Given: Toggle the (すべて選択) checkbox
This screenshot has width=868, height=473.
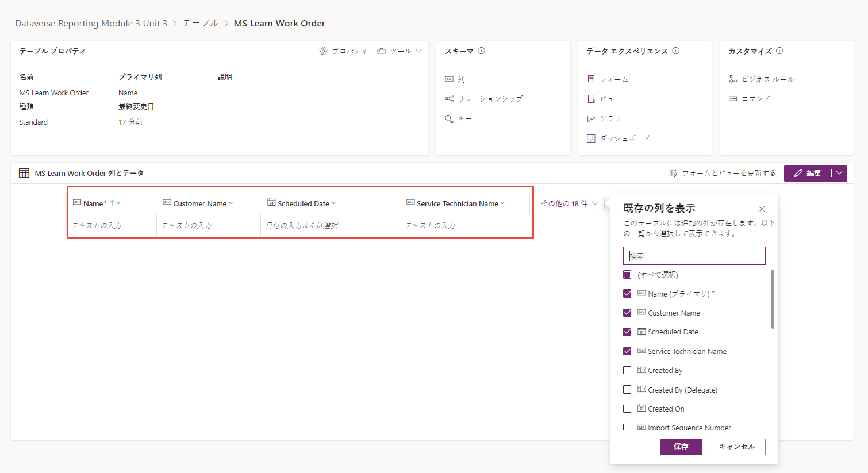Looking at the screenshot, I should (627, 275).
